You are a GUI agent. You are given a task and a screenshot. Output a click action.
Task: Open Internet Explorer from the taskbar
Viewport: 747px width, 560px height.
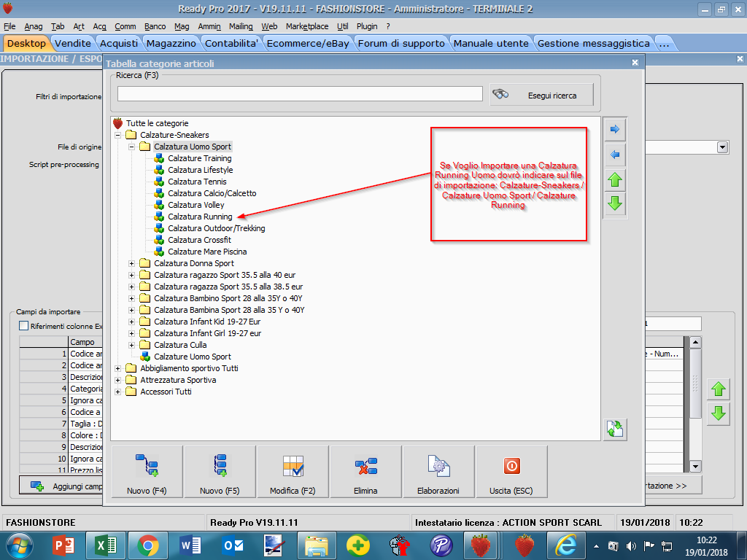pyautogui.click(x=565, y=545)
